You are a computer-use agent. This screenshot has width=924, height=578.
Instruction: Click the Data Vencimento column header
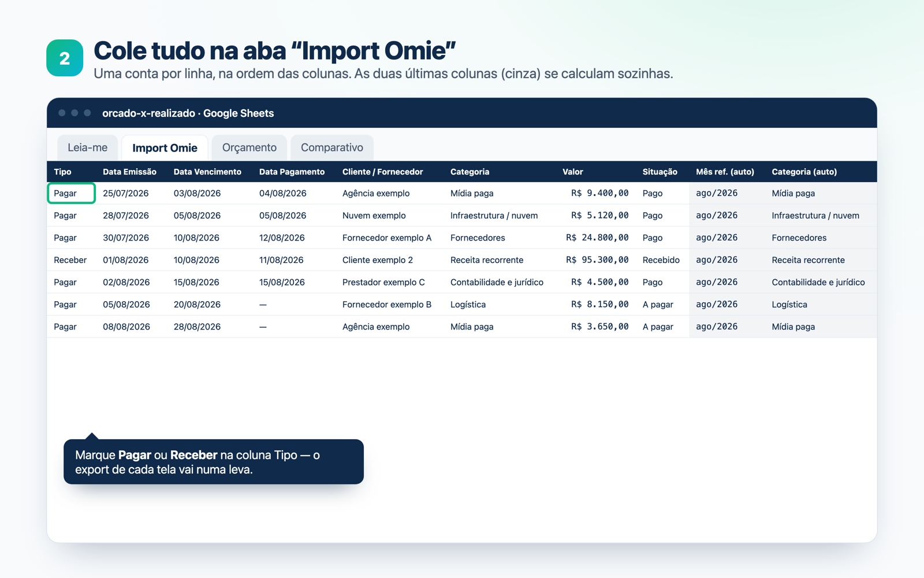coord(207,172)
